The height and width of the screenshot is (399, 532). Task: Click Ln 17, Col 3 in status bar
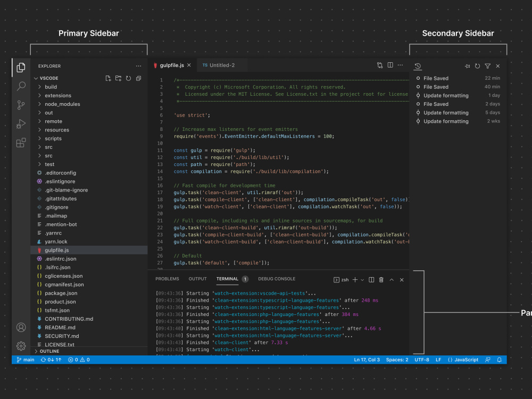367,360
